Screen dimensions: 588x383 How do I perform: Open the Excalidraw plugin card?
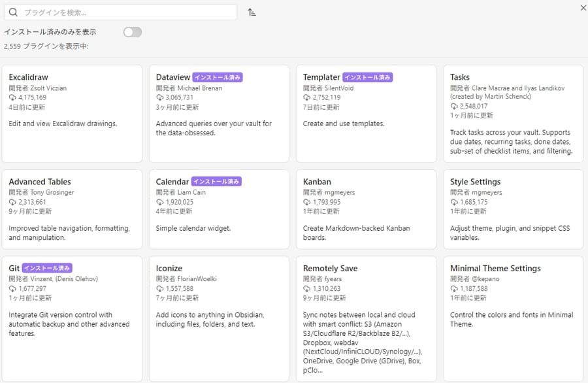pos(72,114)
